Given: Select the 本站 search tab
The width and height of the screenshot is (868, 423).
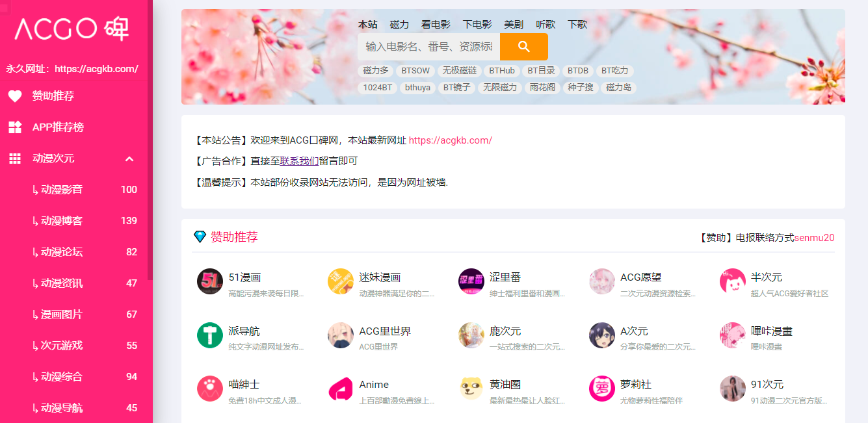Looking at the screenshot, I should pos(367,25).
